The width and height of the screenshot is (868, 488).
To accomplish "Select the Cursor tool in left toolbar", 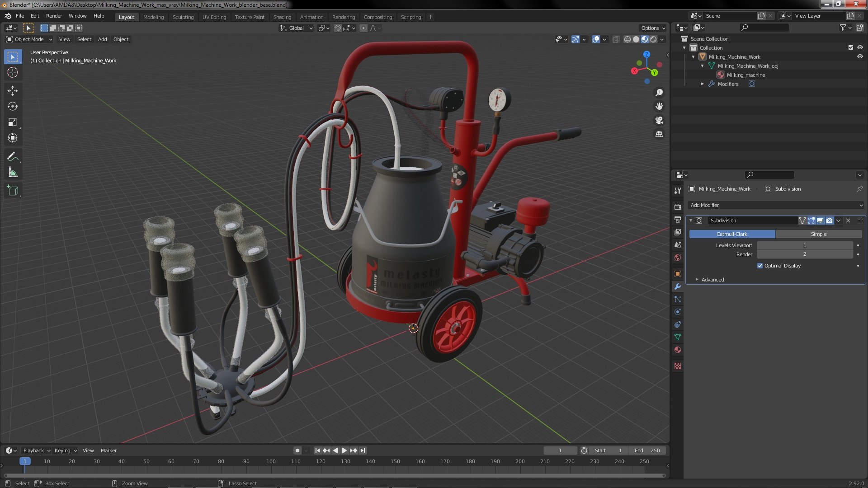I will (x=13, y=73).
